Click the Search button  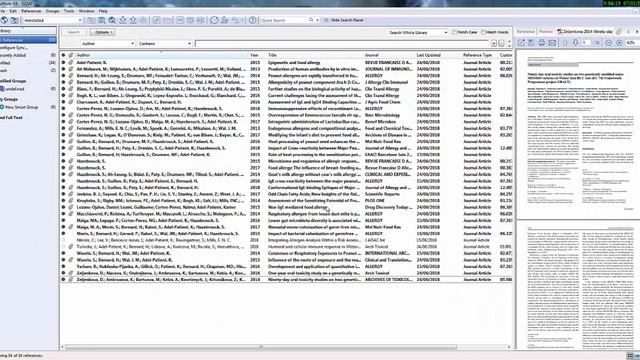tap(73, 32)
